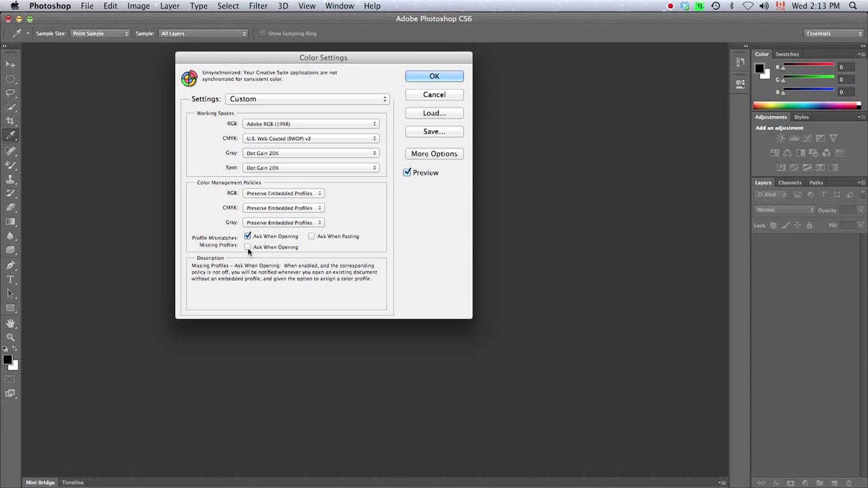Screen dimensions: 868x488
Task: Click the Load... button
Action: click(x=435, y=113)
